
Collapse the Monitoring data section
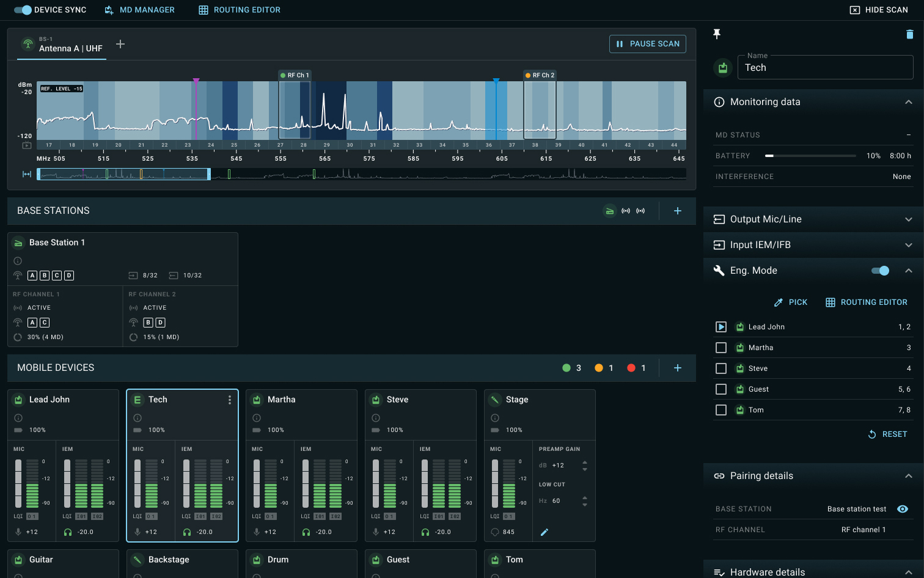tap(908, 101)
